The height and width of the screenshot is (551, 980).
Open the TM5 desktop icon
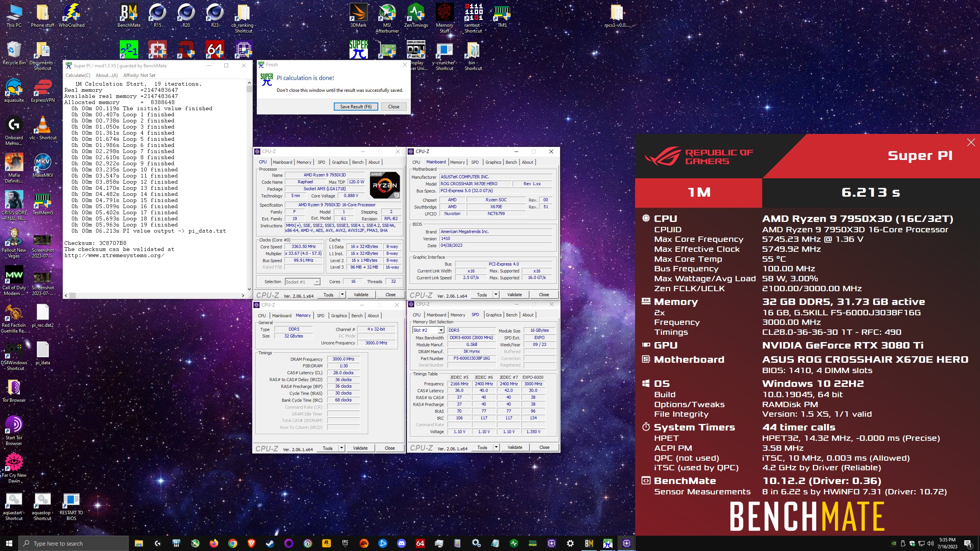502,16
